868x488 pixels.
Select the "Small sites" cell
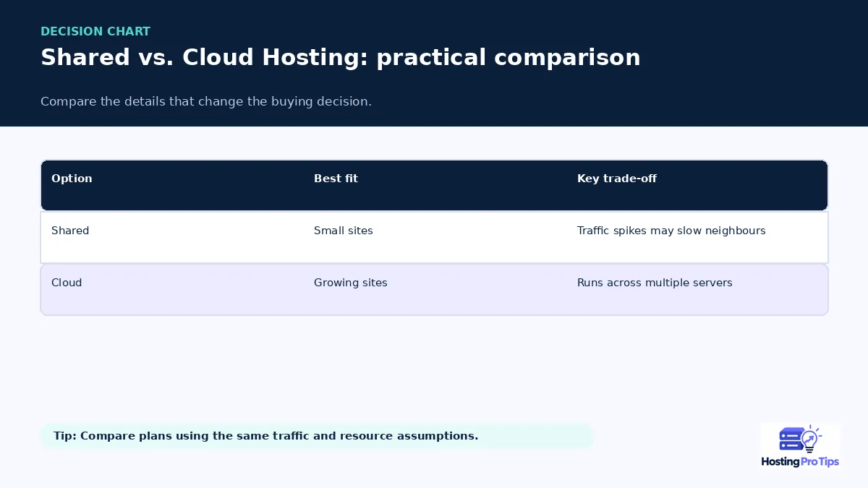coord(344,231)
